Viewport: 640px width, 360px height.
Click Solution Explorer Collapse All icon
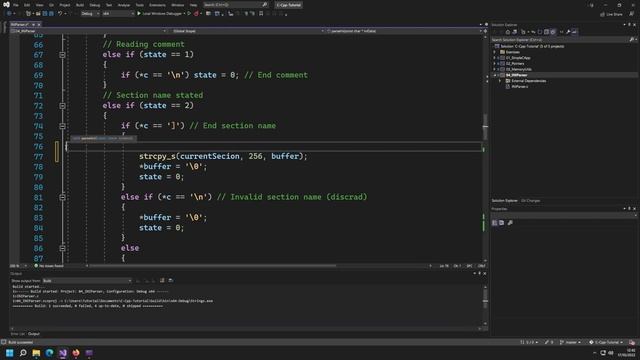(x=546, y=32)
